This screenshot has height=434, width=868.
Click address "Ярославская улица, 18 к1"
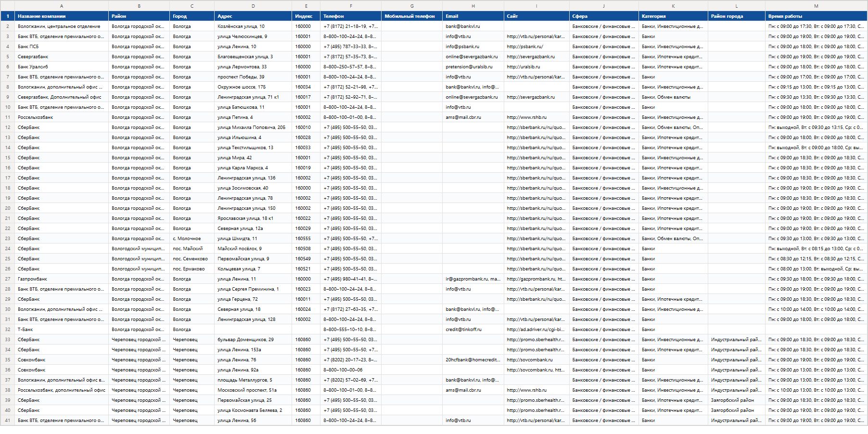(253, 218)
